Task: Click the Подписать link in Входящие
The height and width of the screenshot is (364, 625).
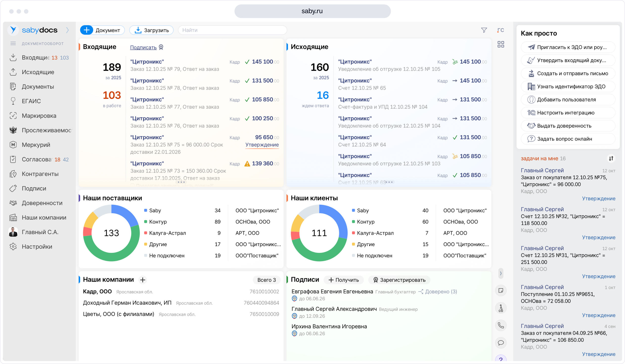Action: (x=143, y=47)
